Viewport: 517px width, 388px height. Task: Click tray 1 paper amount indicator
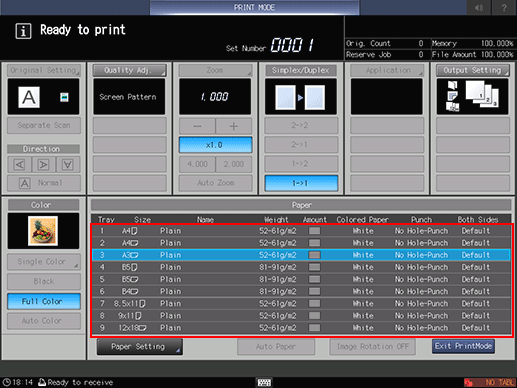click(314, 231)
